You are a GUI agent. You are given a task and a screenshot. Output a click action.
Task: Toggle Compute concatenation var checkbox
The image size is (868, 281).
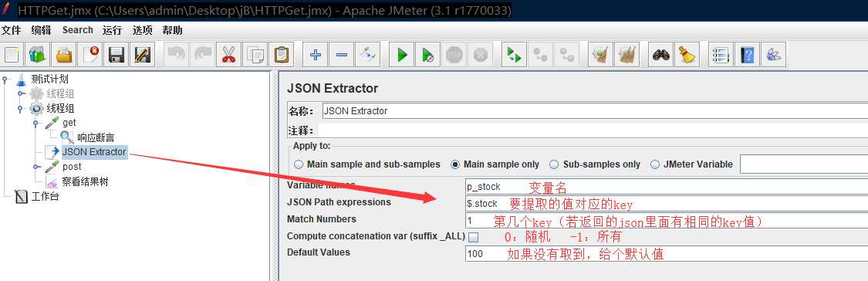coord(473,237)
